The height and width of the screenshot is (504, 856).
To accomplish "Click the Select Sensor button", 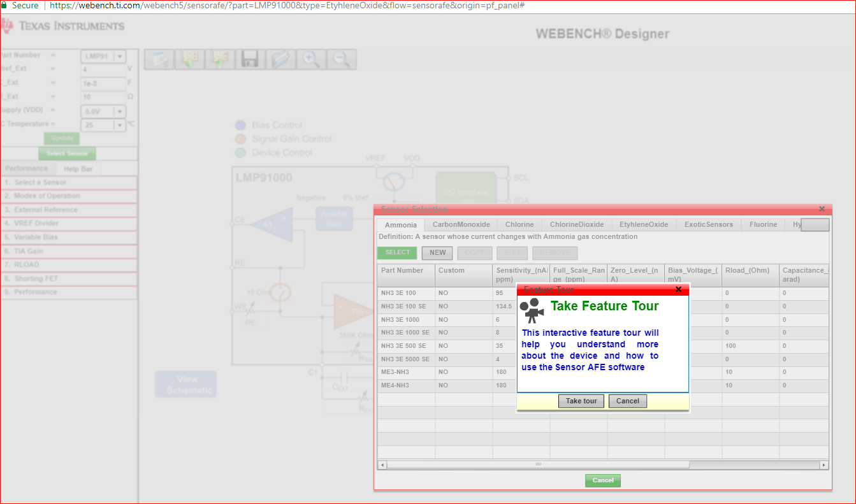I will (67, 154).
